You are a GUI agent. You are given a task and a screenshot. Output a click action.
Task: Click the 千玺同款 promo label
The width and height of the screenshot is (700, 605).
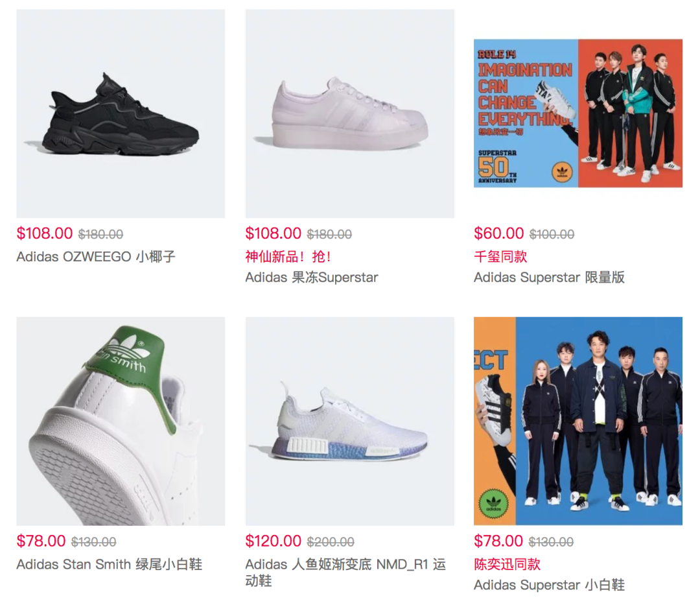[500, 257]
